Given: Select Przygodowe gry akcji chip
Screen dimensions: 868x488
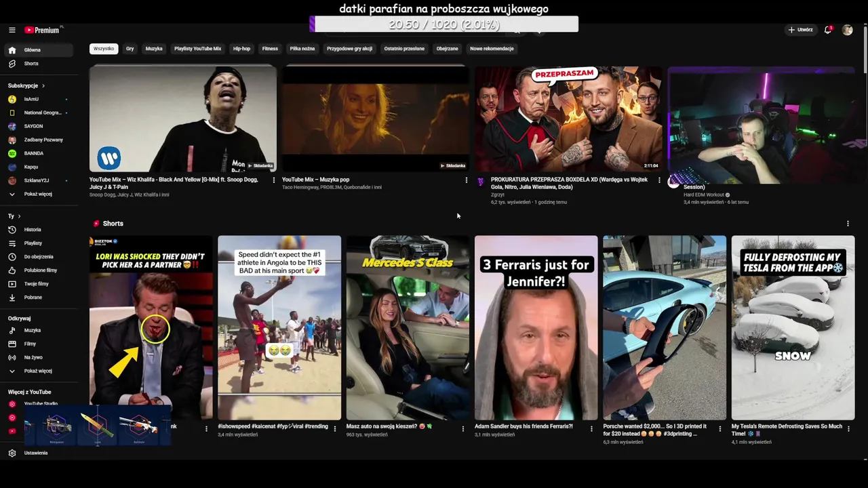Looking at the screenshot, I should (349, 49).
